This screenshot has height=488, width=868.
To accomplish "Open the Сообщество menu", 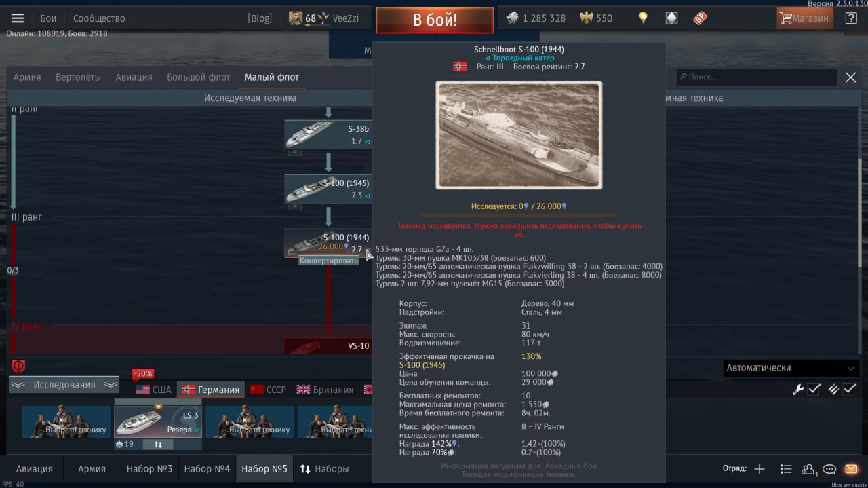I will point(99,18).
